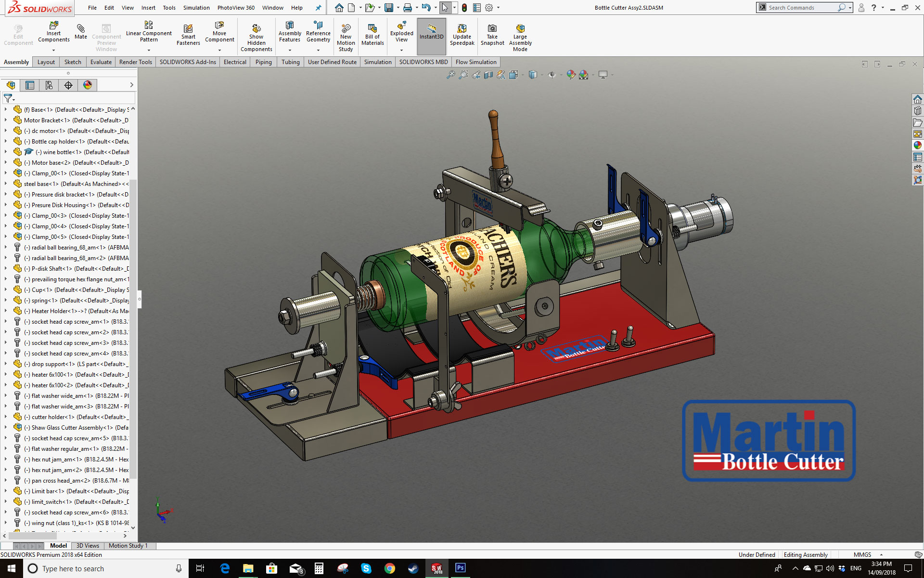Open the Simulation menu
The image size is (924, 578).
pos(196,8)
